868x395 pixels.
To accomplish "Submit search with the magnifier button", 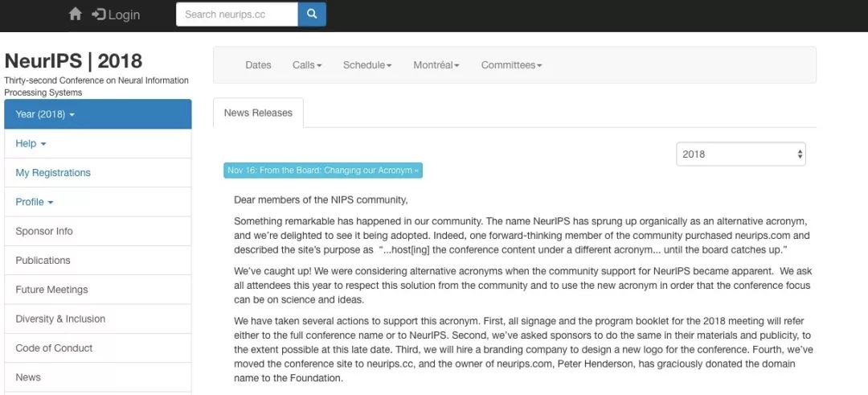I will point(312,14).
